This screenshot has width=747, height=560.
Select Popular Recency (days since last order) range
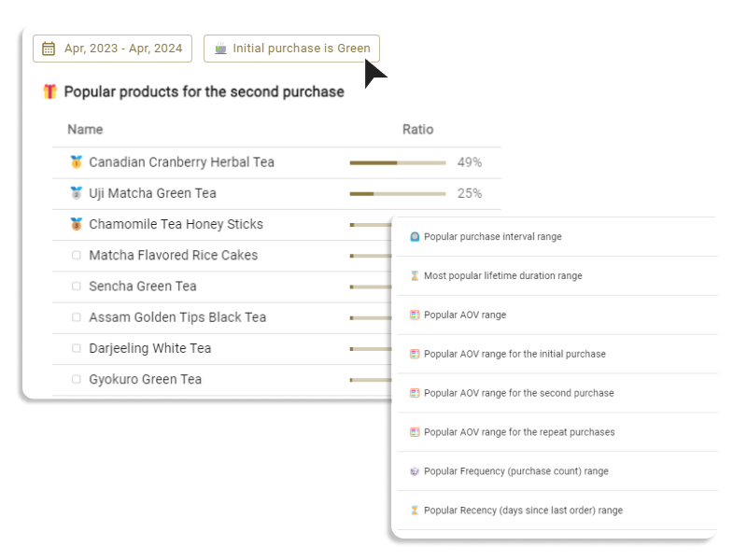point(523,511)
